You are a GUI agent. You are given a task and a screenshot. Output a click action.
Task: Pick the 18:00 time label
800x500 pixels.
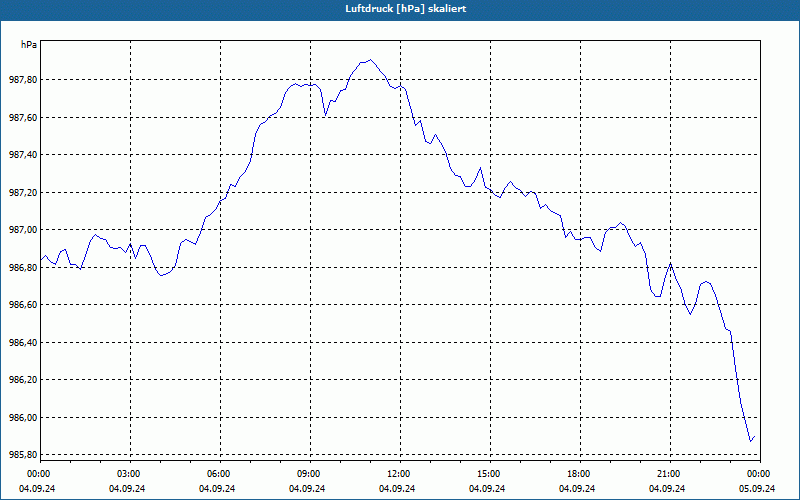click(x=580, y=474)
